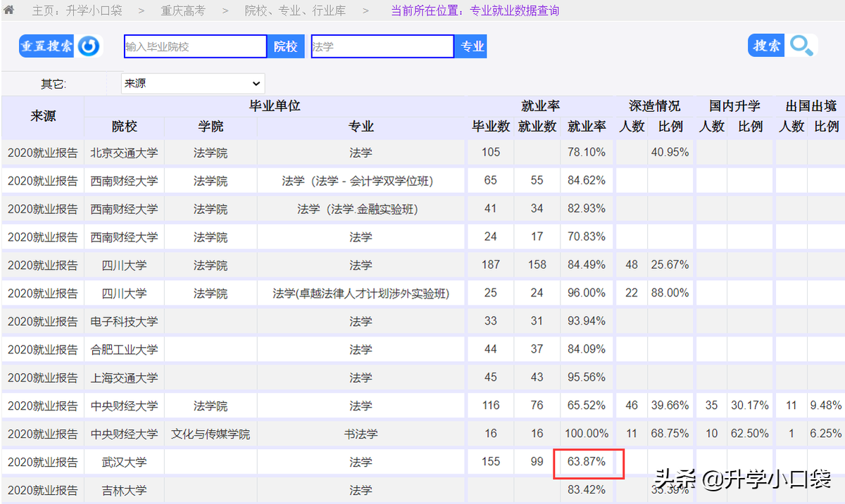Open breadcrumb link 重庆高考
This screenshot has width=845, height=504.
pos(183,10)
